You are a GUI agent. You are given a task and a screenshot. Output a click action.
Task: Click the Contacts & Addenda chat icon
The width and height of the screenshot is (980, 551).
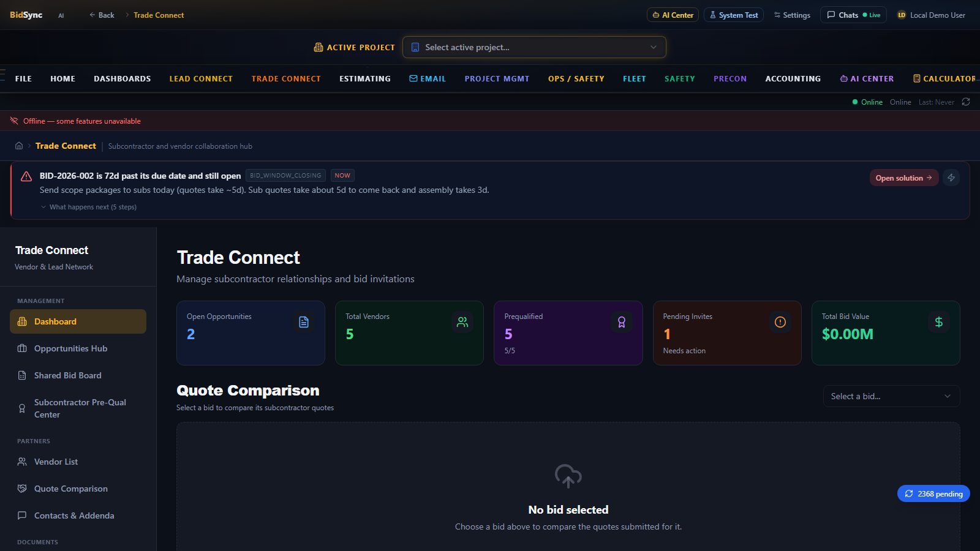coord(22,515)
